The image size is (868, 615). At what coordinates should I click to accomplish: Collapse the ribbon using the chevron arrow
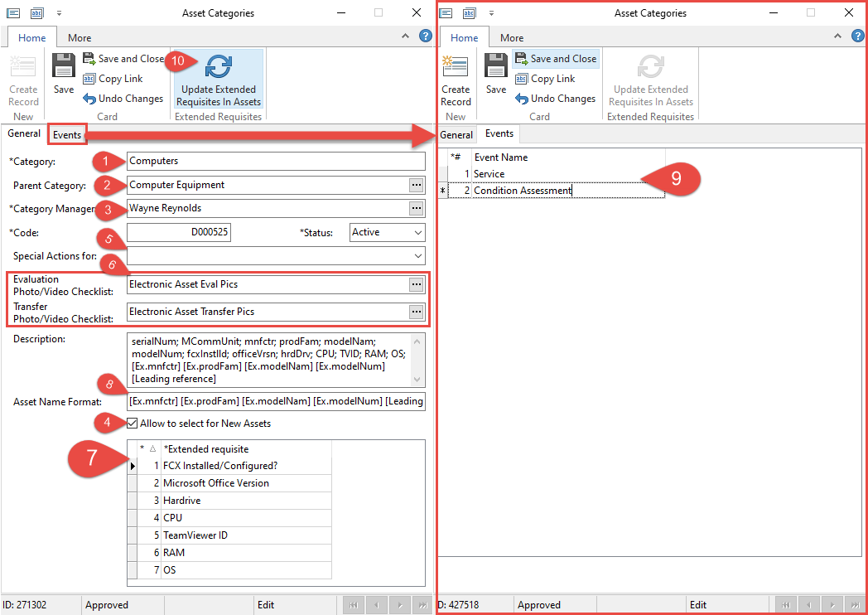405,36
